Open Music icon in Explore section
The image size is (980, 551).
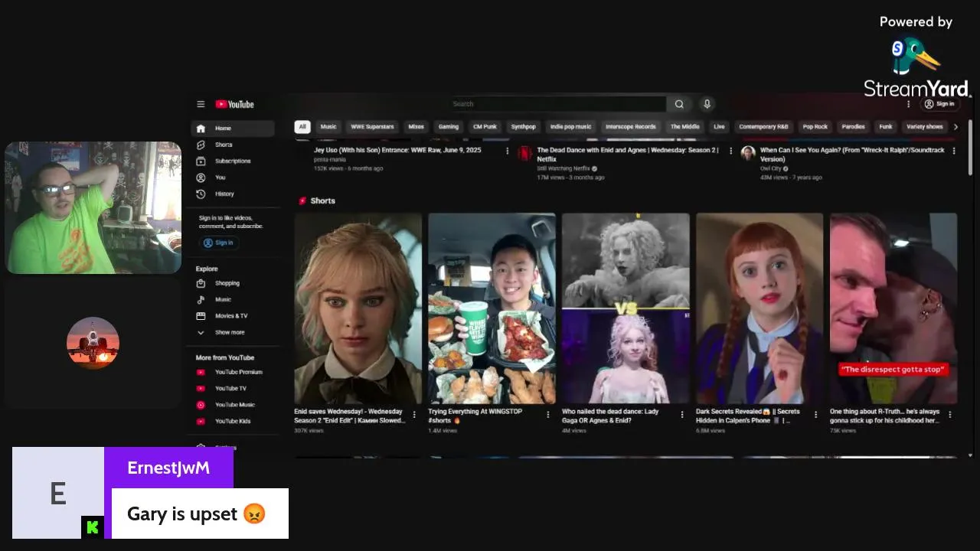pyautogui.click(x=201, y=299)
